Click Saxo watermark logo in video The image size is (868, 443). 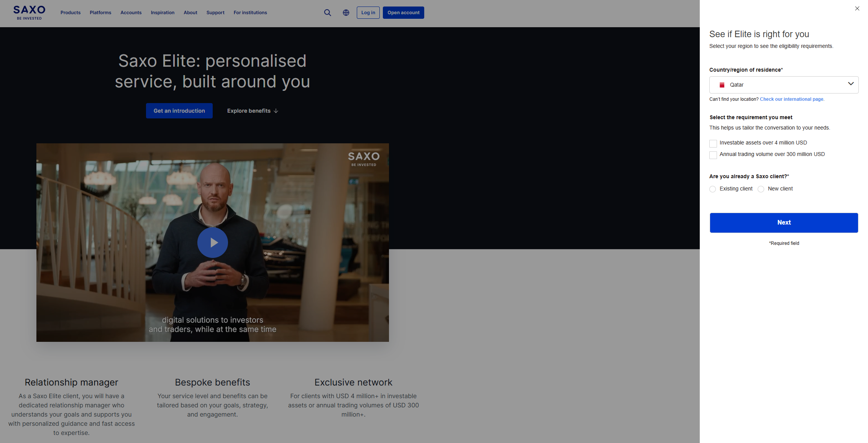(x=364, y=159)
